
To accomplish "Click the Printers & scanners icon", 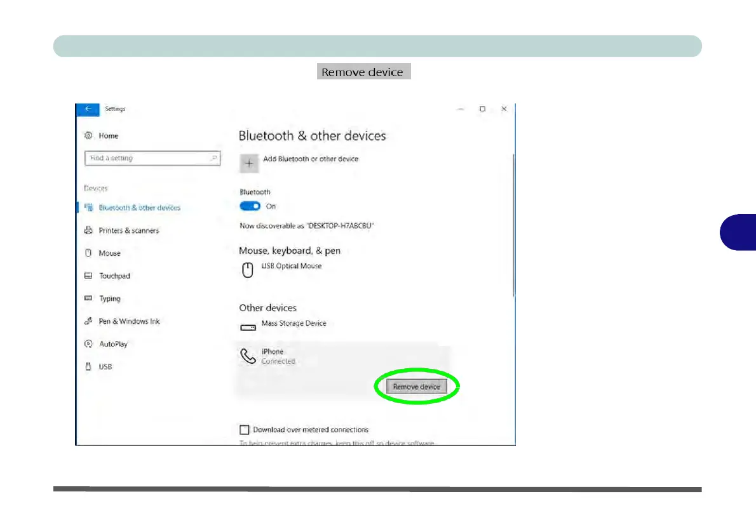I will [88, 230].
